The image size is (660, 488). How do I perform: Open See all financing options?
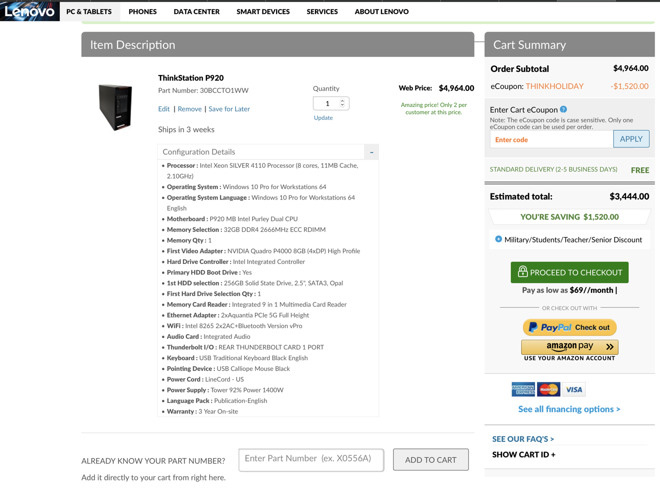[x=569, y=409]
